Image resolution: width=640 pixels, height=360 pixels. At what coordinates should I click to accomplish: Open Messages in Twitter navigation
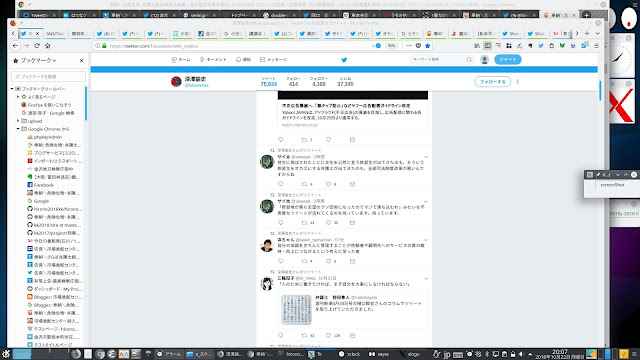(273, 60)
